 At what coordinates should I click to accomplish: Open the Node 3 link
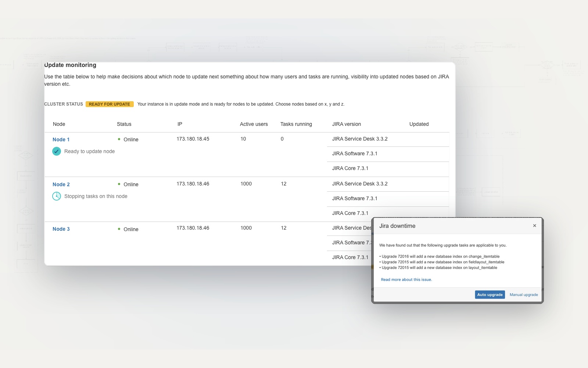[61, 229]
